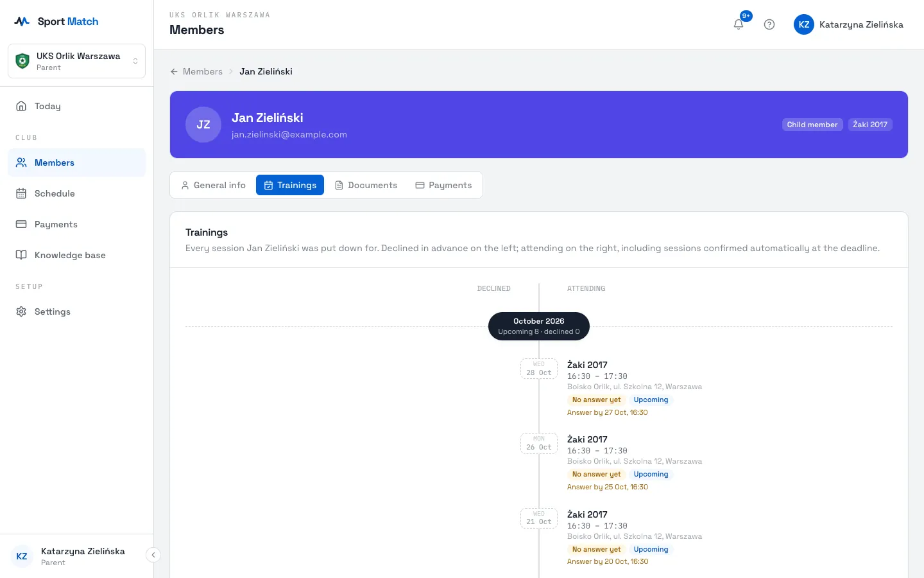The height and width of the screenshot is (578, 924).
Task: Click the KZ avatar in the top bar
Action: coord(804,24)
